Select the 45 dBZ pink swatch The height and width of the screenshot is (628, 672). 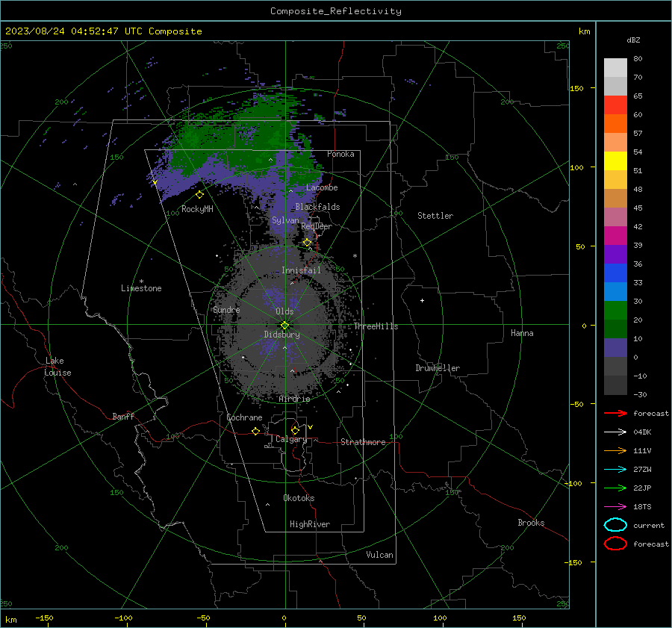(x=615, y=217)
